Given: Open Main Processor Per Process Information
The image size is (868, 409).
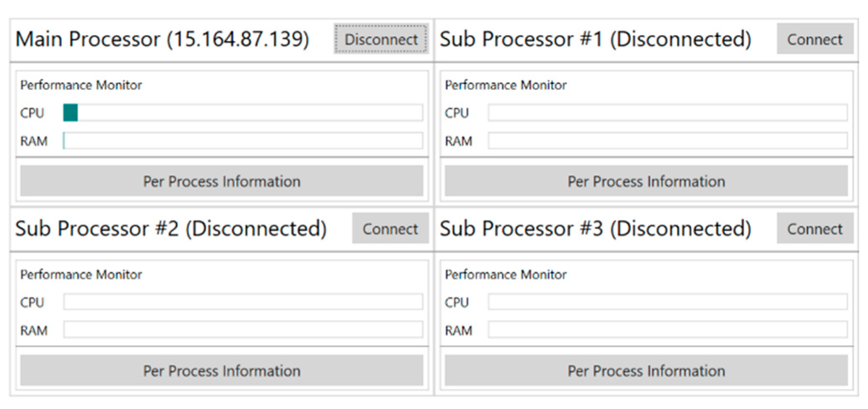Looking at the screenshot, I should [222, 181].
